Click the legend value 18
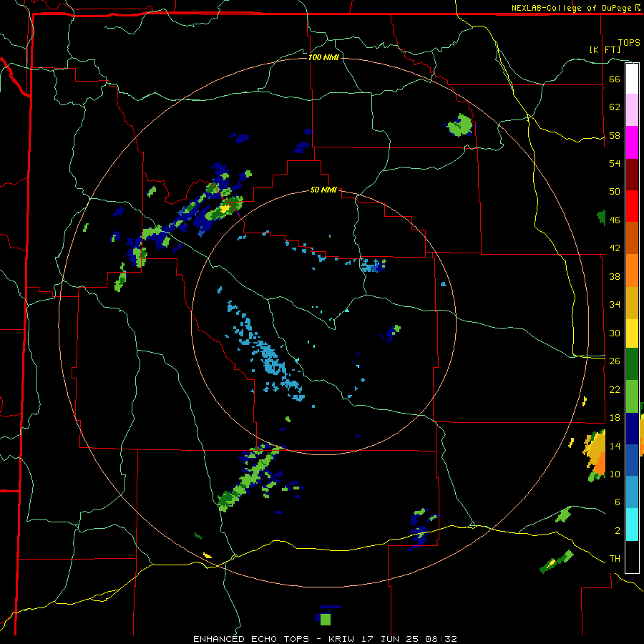 [x=615, y=418]
